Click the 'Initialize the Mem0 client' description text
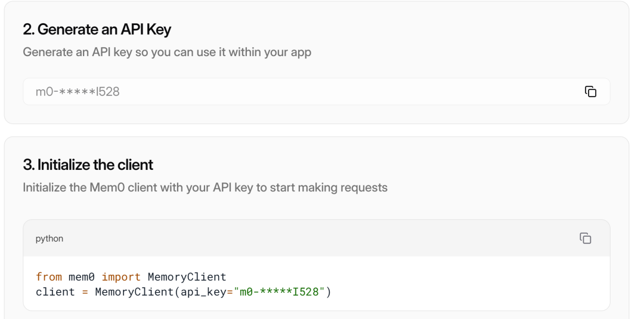644x319 pixels. 205,188
